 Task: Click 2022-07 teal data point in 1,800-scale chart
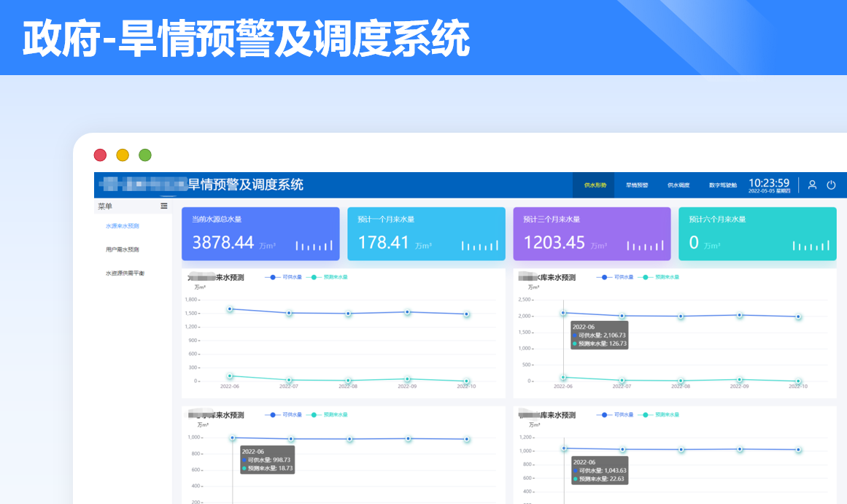pos(289,380)
